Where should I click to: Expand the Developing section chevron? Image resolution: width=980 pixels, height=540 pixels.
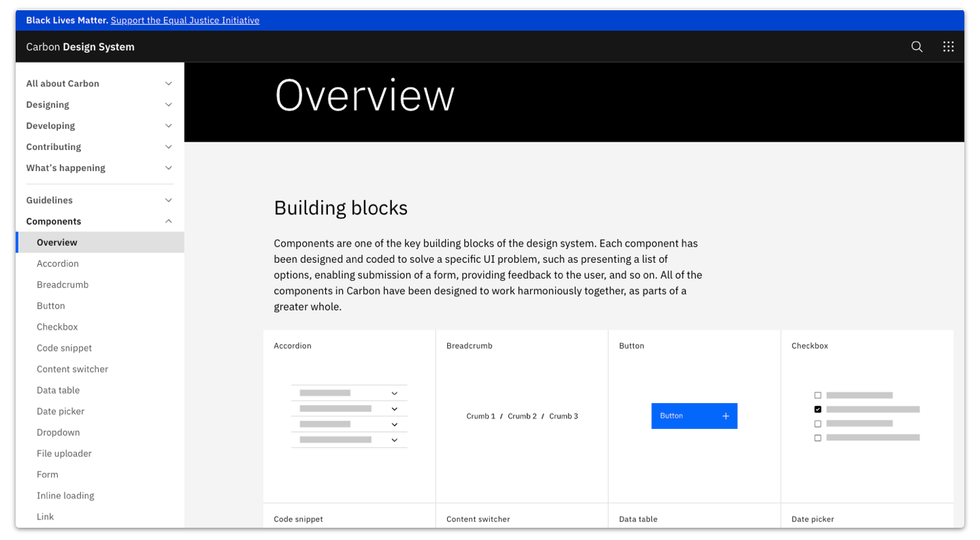point(169,126)
